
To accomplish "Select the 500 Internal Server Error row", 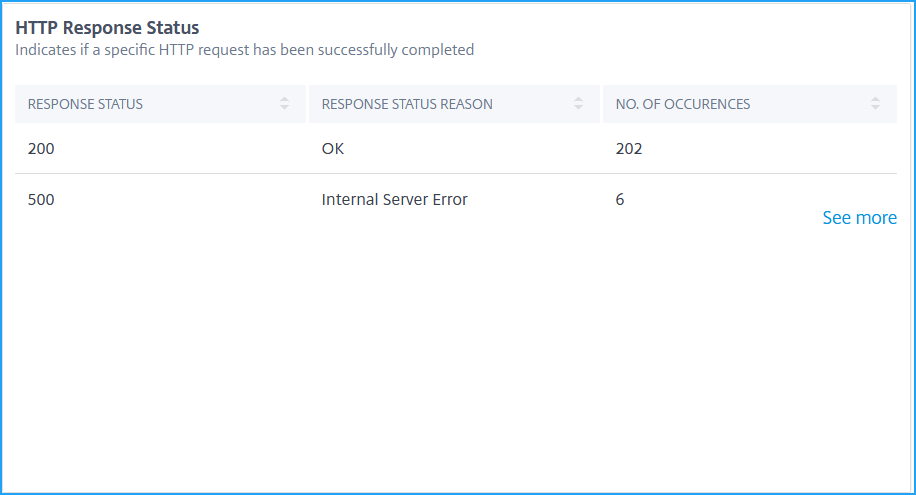I will click(x=456, y=199).
